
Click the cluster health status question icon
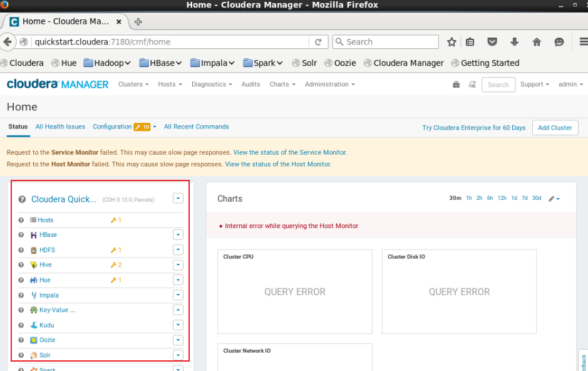coord(22,199)
